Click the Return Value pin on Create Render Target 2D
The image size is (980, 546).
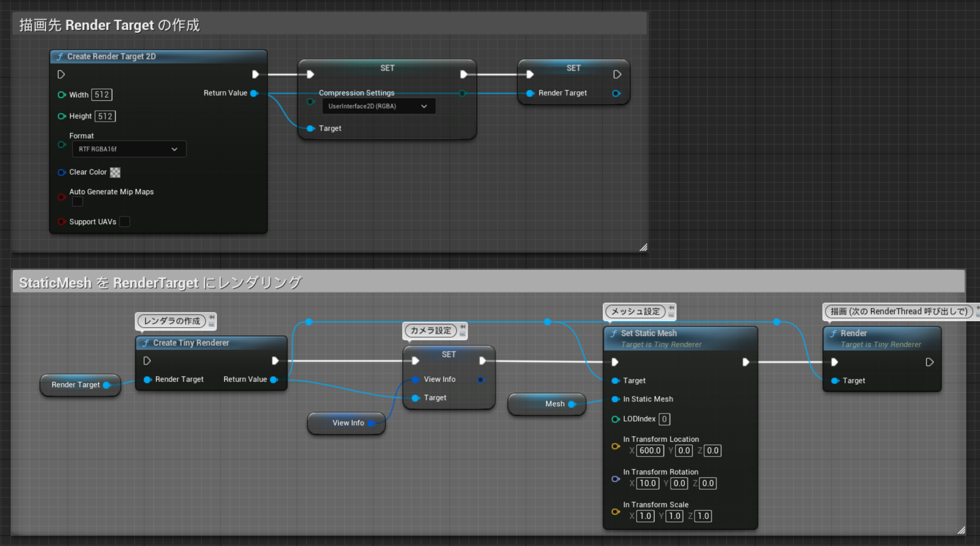pos(254,93)
